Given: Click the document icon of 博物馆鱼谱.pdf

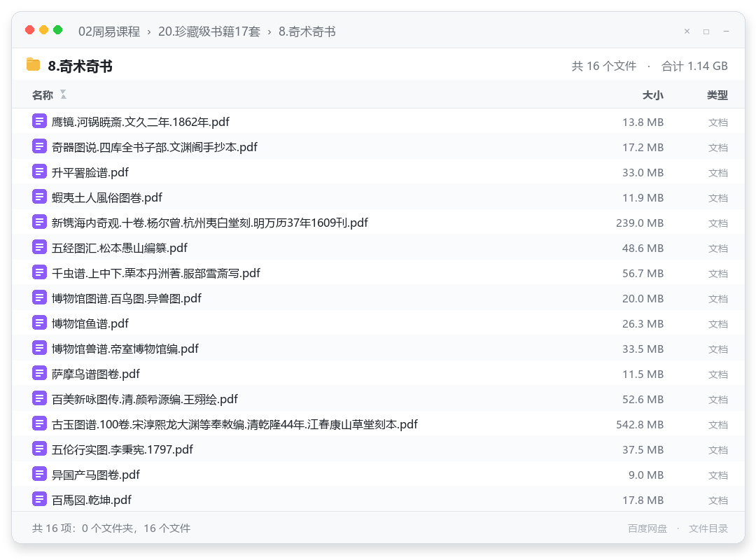Looking at the screenshot, I should click(39, 323).
